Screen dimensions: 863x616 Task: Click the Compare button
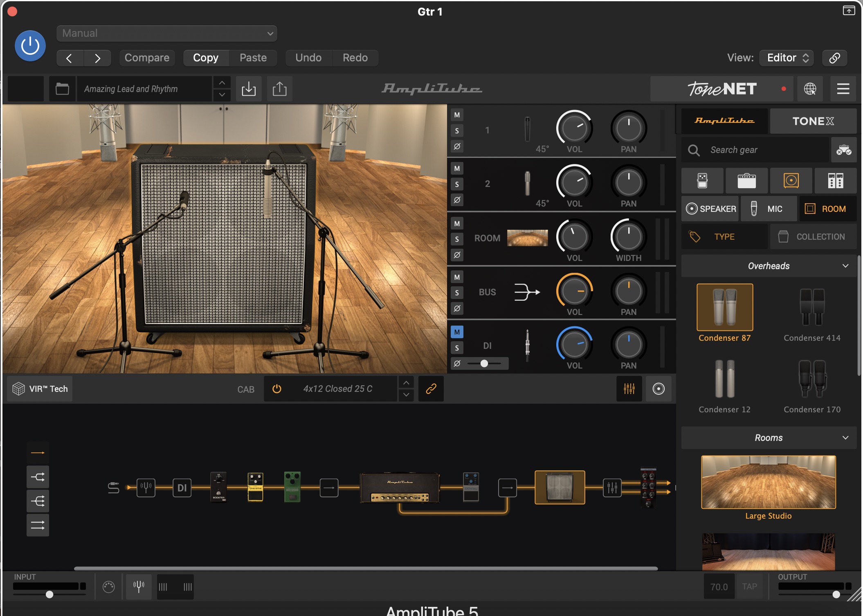click(147, 58)
